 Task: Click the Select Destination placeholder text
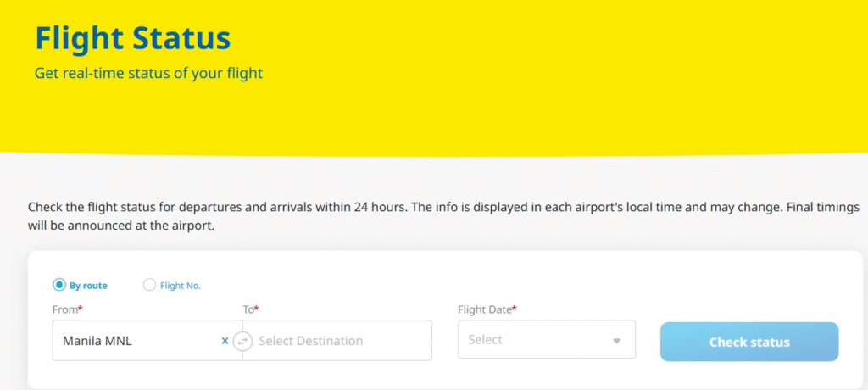[x=310, y=341]
